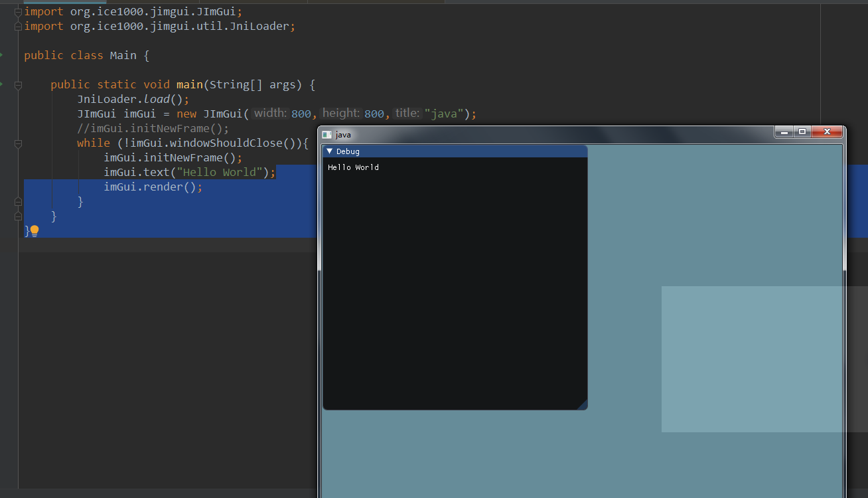Click the application icon in the java window titlebar

click(x=326, y=134)
